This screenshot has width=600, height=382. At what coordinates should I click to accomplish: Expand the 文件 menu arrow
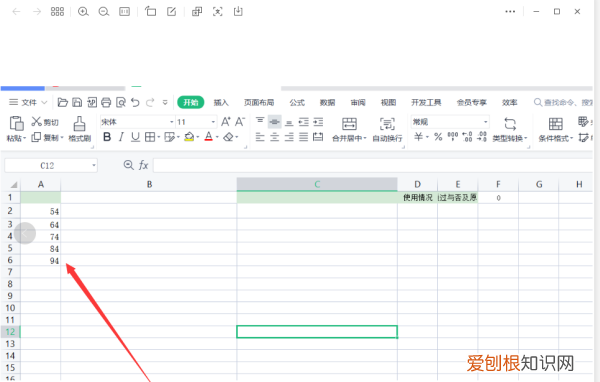tap(44, 102)
